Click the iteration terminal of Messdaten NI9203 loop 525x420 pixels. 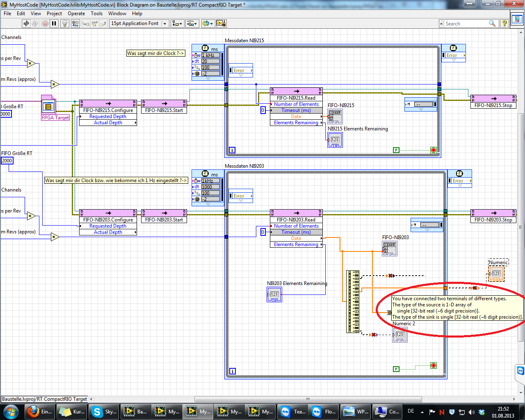(232, 371)
